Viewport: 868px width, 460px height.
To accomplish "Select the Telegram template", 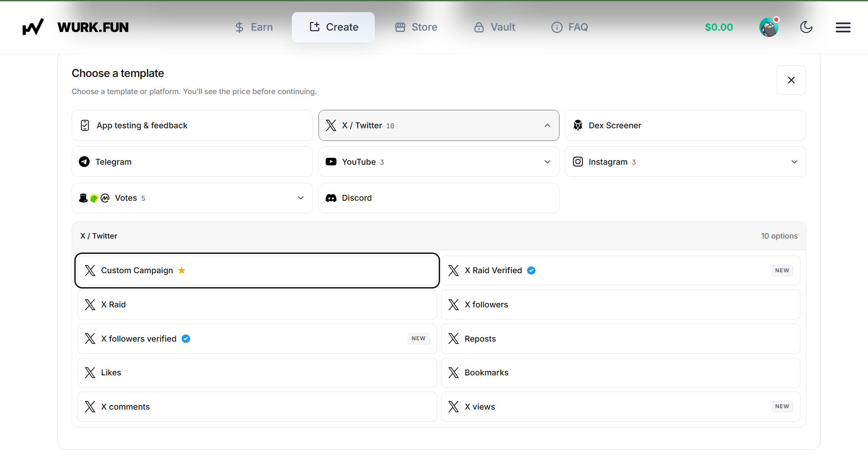I will pos(192,162).
